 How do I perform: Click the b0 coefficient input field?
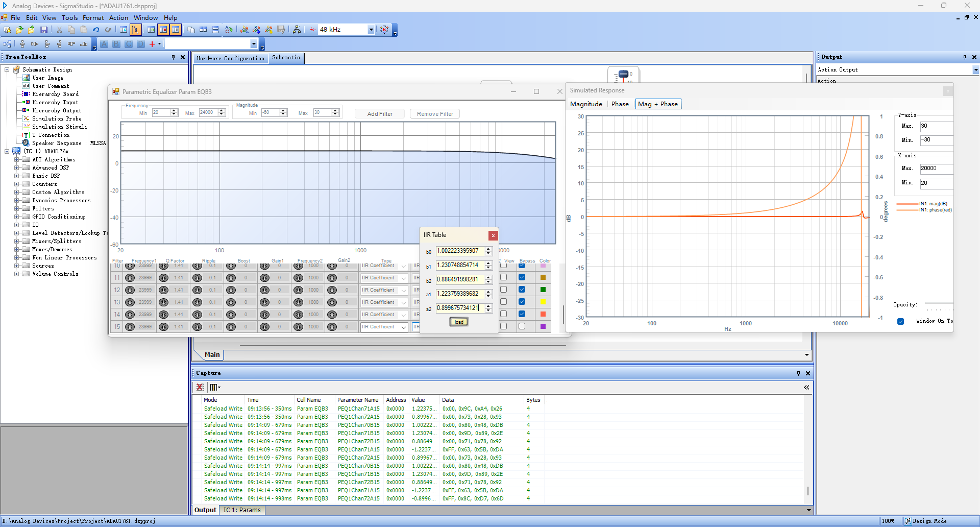(x=460, y=251)
